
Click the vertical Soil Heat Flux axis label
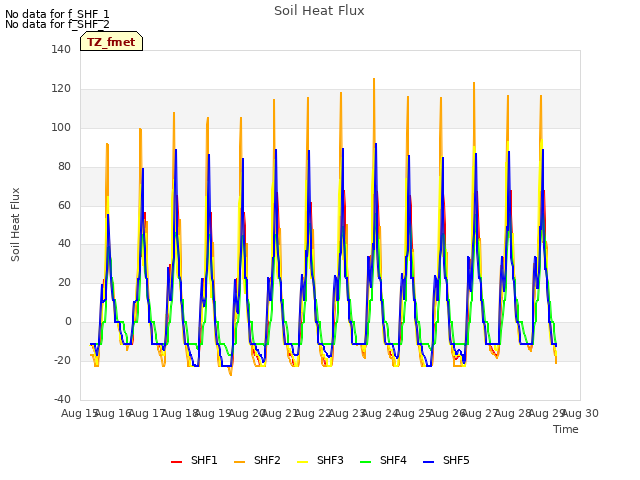[16, 224]
